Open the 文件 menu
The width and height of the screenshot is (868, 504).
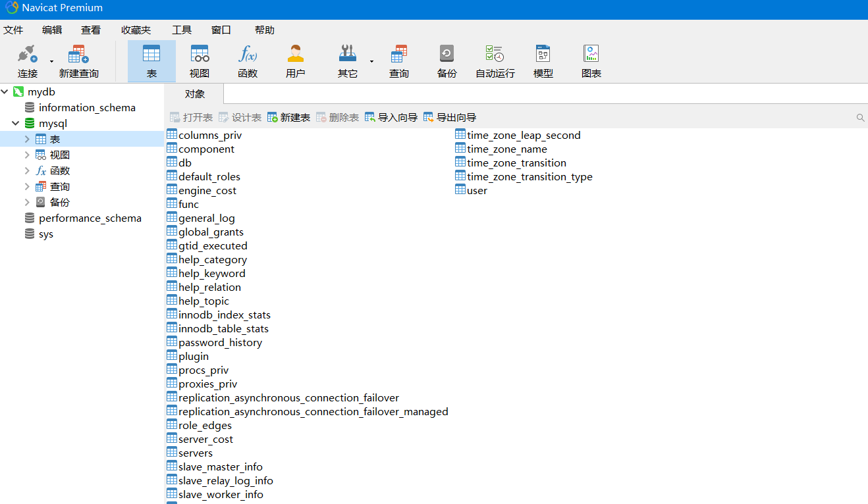13,30
